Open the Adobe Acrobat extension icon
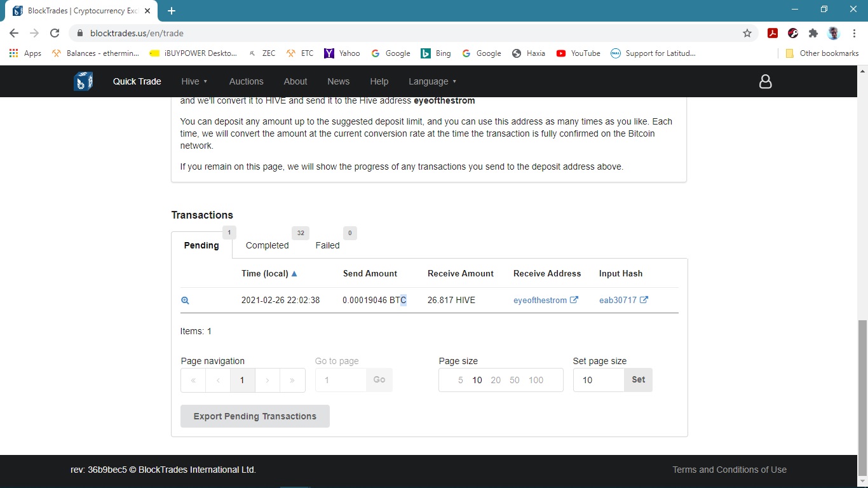 773,33
